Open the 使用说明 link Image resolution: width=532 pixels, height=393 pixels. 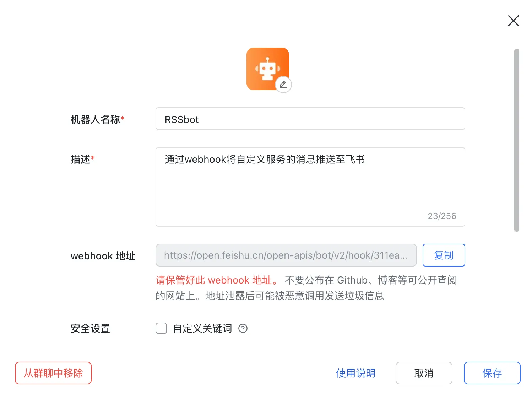[355, 373]
